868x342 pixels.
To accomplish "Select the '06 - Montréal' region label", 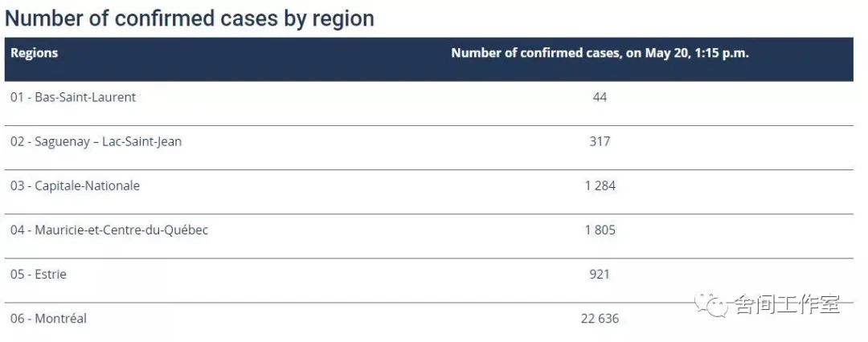I will click(48, 319).
